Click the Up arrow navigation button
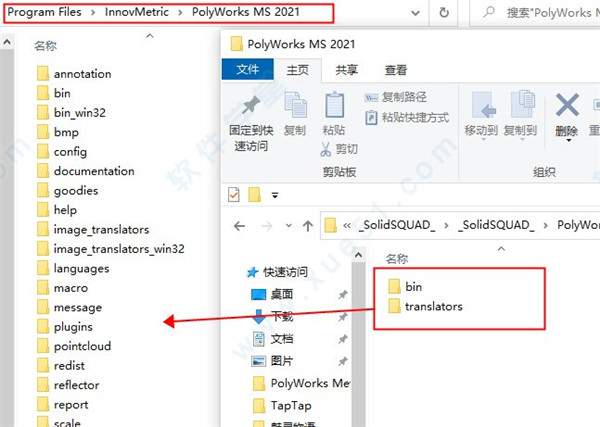 pyautogui.click(x=308, y=226)
